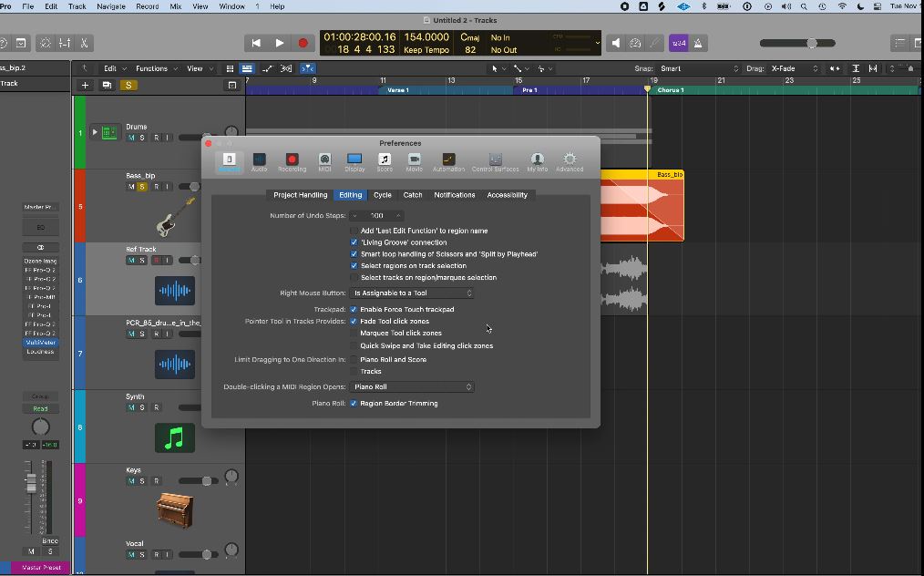The image size is (924, 576).
Task: Open the Score preferences pane
Action: [x=385, y=161]
